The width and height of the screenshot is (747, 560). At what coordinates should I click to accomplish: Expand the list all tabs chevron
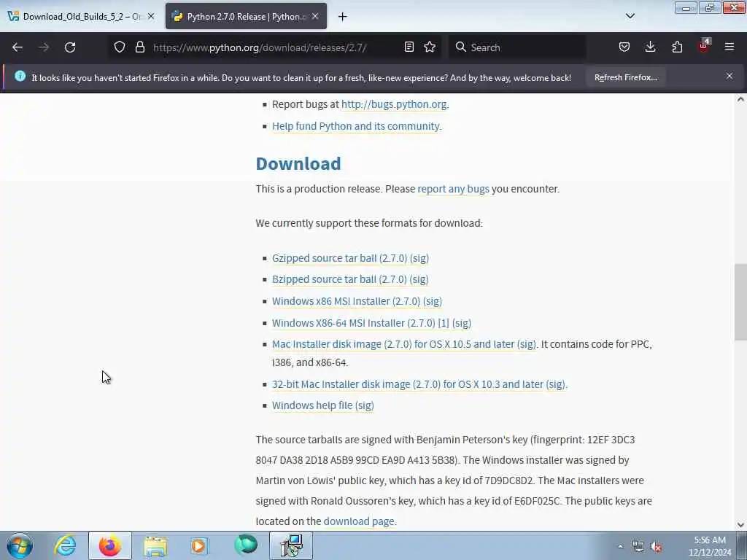(x=630, y=16)
